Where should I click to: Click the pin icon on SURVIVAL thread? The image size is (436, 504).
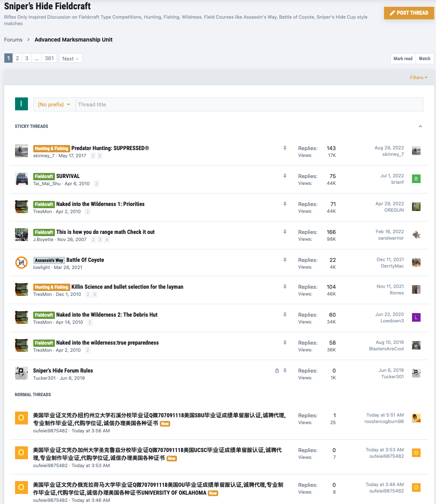click(x=285, y=176)
